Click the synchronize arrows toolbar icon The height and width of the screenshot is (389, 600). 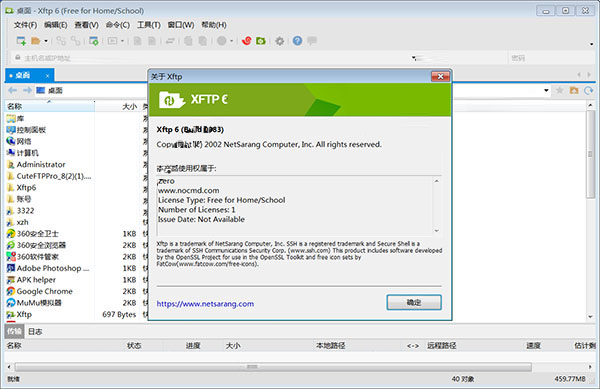pyautogui.click(x=170, y=41)
